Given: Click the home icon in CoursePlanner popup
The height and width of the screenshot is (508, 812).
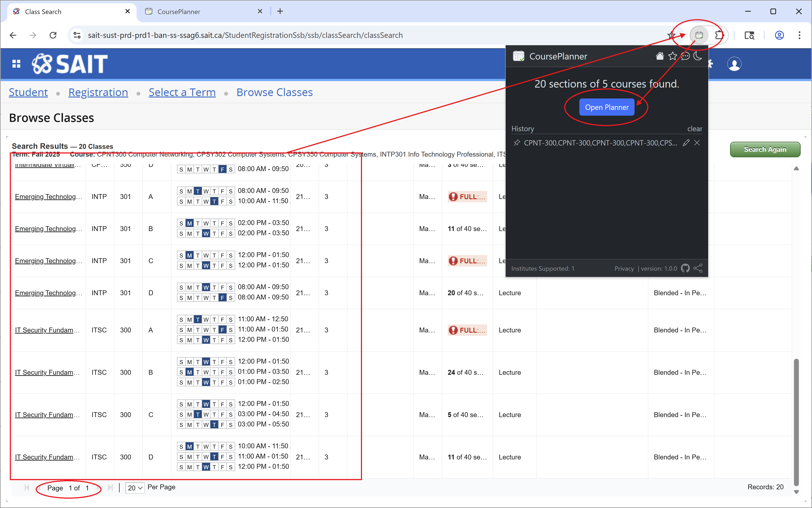Looking at the screenshot, I should coord(660,56).
